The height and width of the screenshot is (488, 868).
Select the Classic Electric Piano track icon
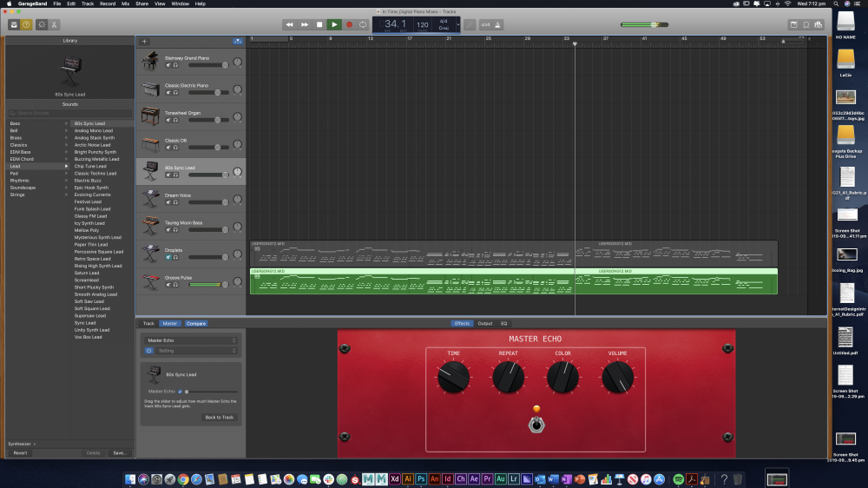(150, 89)
